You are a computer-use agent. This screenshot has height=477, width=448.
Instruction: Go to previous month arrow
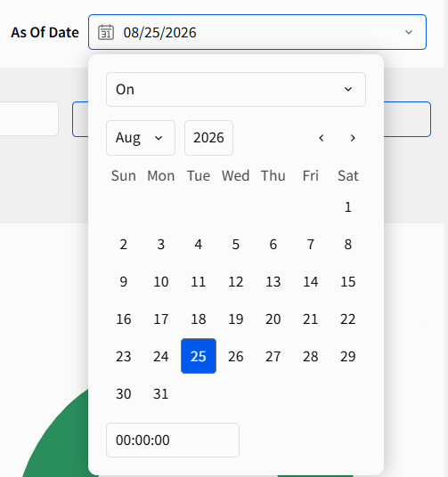[x=322, y=138]
